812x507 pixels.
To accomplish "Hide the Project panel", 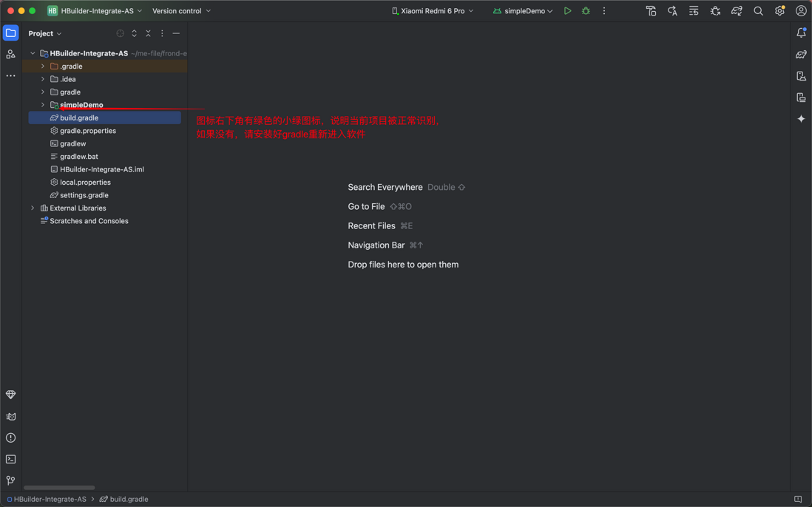I will (x=176, y=33).
